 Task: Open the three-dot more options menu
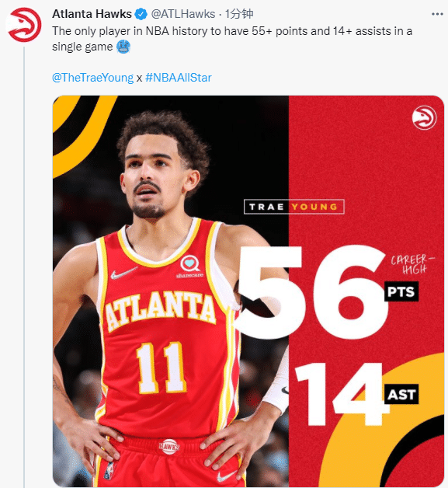(437, 14)
